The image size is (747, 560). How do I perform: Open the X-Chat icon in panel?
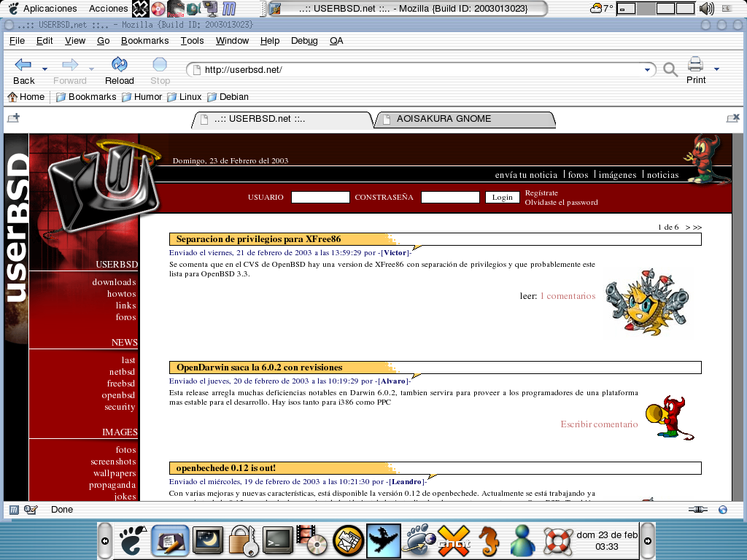pos(454,540)
